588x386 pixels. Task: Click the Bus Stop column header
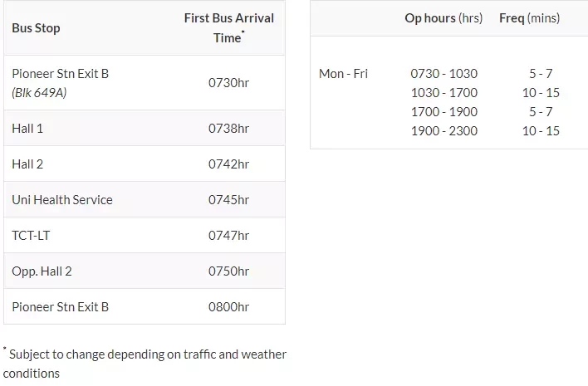pyautogui.click(x=36, y=28)
